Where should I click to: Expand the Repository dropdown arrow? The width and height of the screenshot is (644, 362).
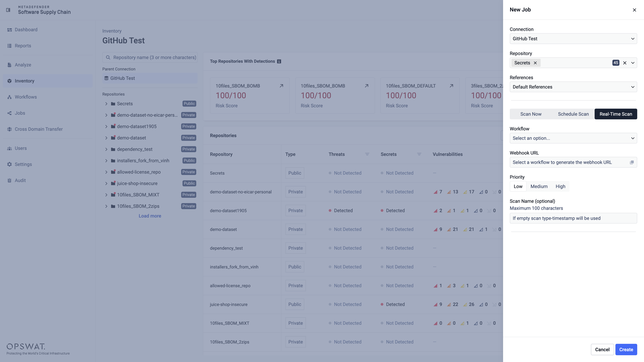[x=633, y=63]
